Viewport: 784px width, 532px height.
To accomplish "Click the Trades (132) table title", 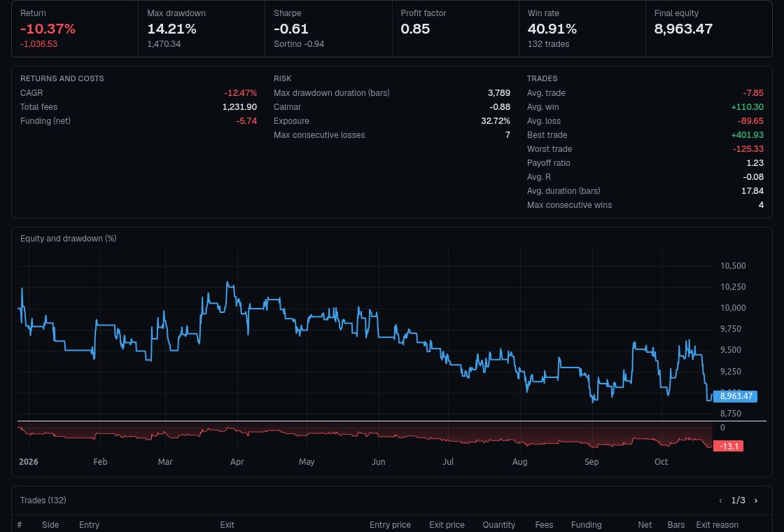I will click(x=43, y=500).
